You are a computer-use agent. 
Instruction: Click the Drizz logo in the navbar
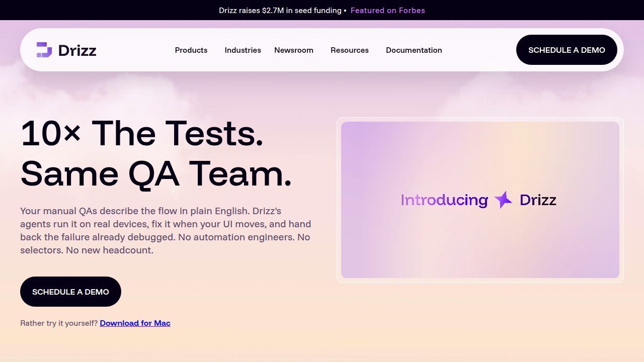point(66,50)
